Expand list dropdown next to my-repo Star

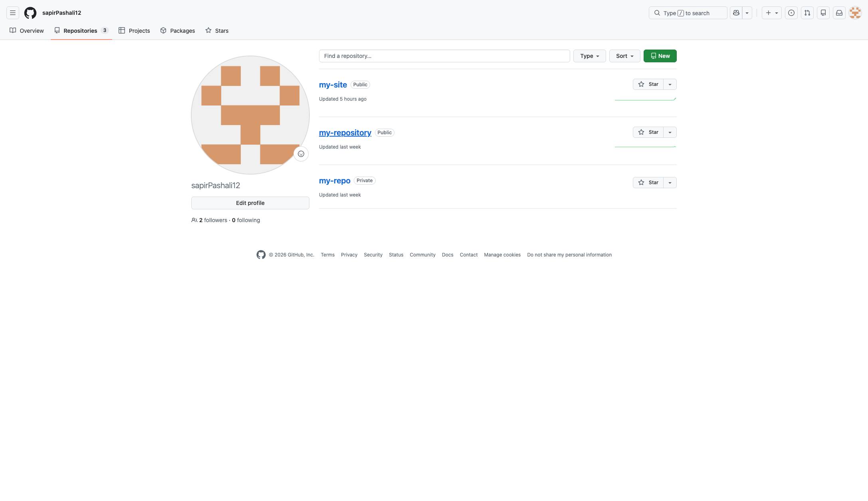click(670, 183)
